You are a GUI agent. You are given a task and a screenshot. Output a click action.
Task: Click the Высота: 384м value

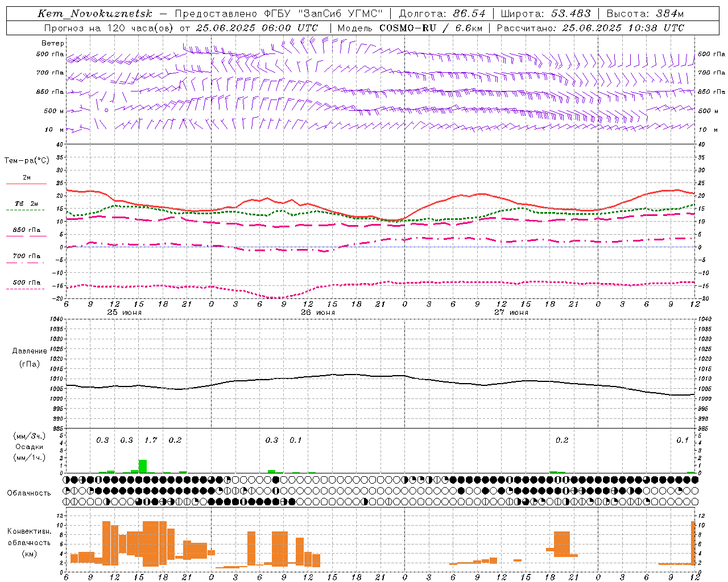(x=645, y=14)
